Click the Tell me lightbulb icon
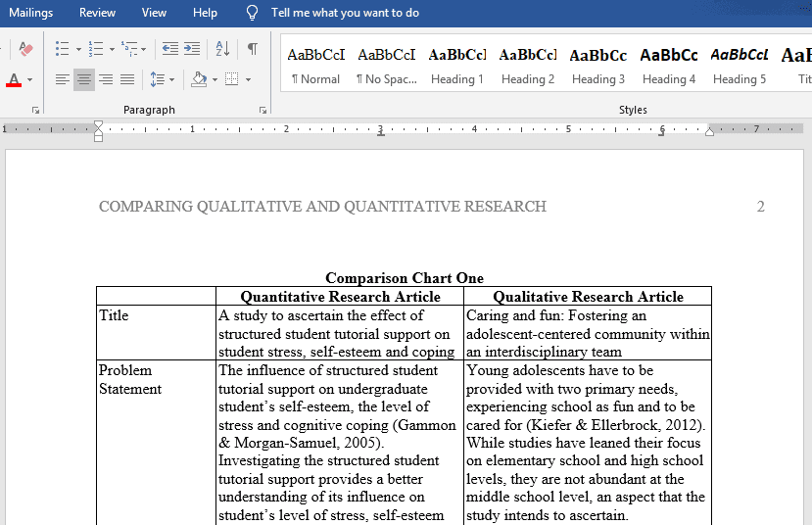The image size is (812, 525). point(252,13)
